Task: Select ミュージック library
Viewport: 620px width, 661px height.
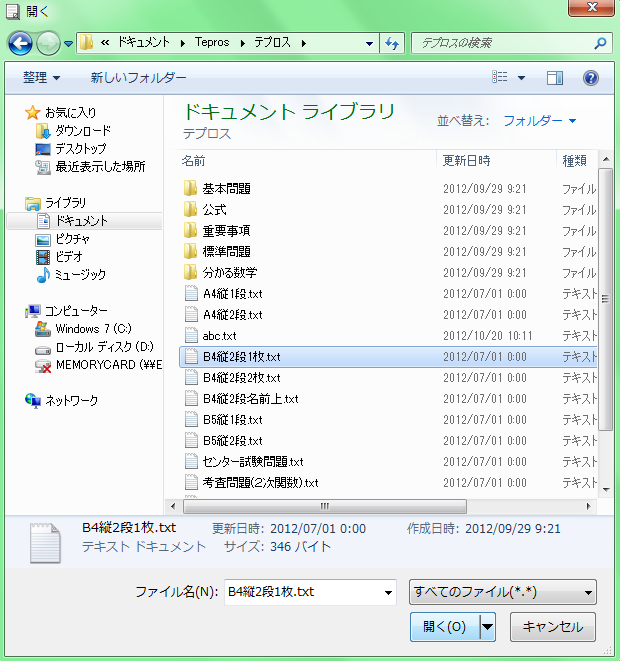Action: (x=71, y=275)
